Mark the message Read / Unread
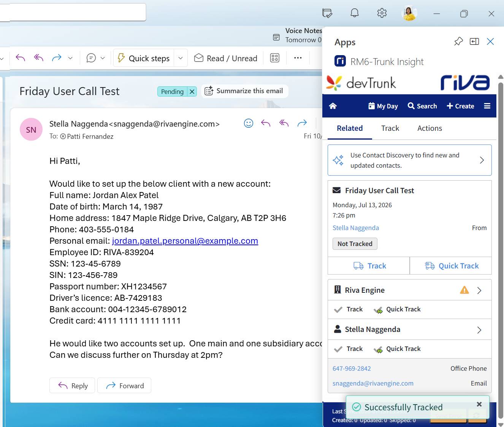 (x=226, y=58)
